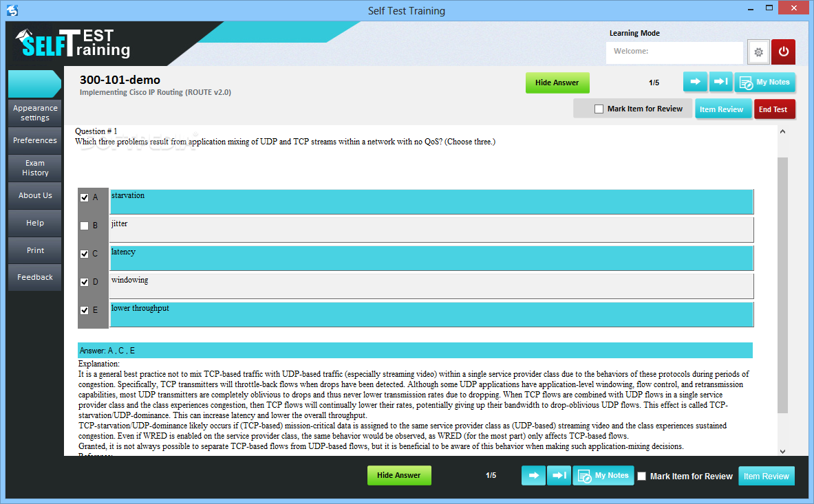Open Appearance settings in sidebar

(35, 113)
